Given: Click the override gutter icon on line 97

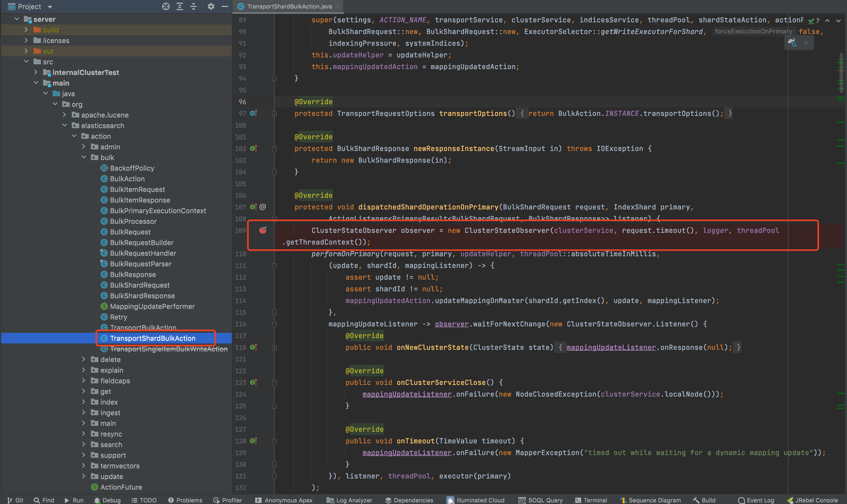Looking at the screenshot, I should [x=253, y=114].
